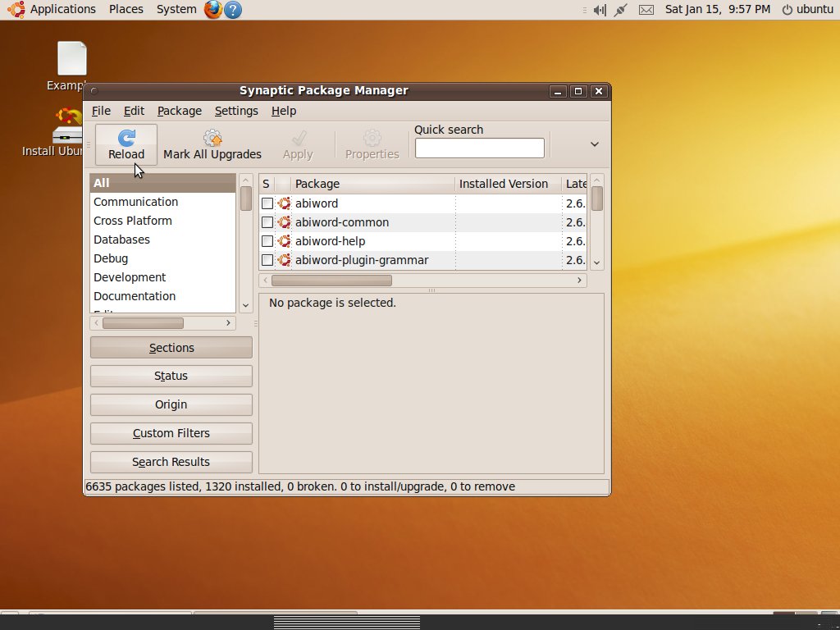Click the abiword-help package Ubuntu icon
The image size is (840, 630).
click(284, 241)
